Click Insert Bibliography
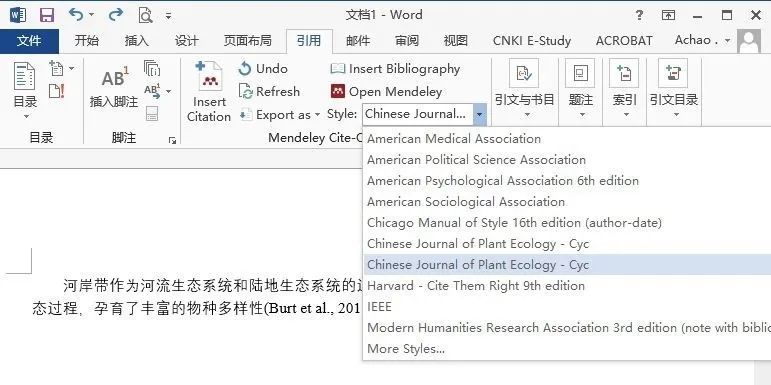 click(x=395, y=68)
